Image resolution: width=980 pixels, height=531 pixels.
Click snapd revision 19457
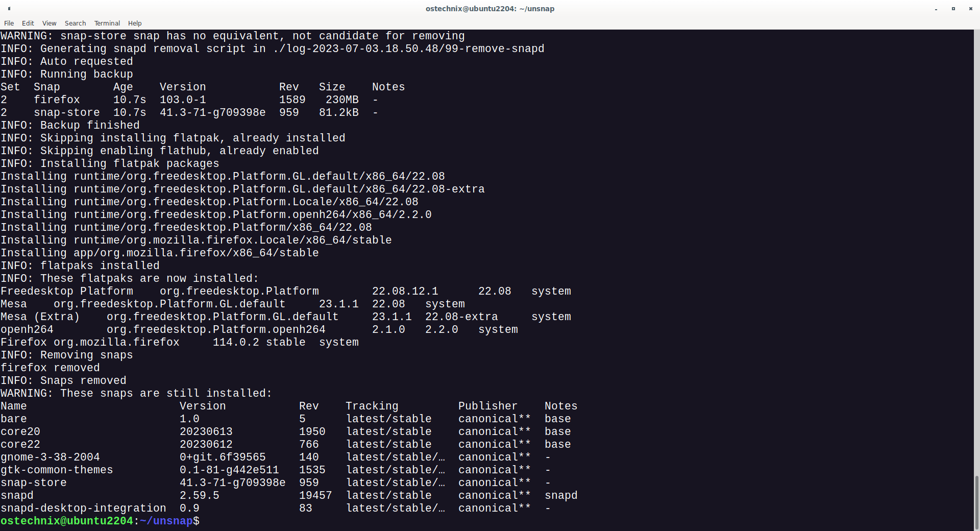[x=315, y=495]
